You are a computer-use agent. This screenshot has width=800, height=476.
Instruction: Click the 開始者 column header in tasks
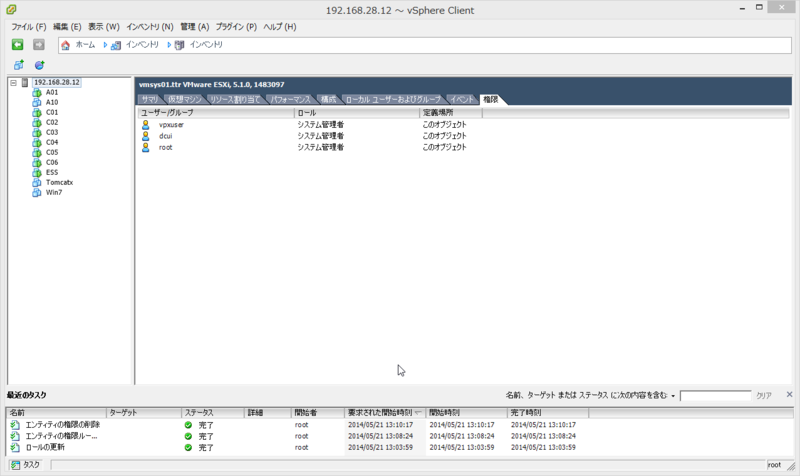(317, 412)
